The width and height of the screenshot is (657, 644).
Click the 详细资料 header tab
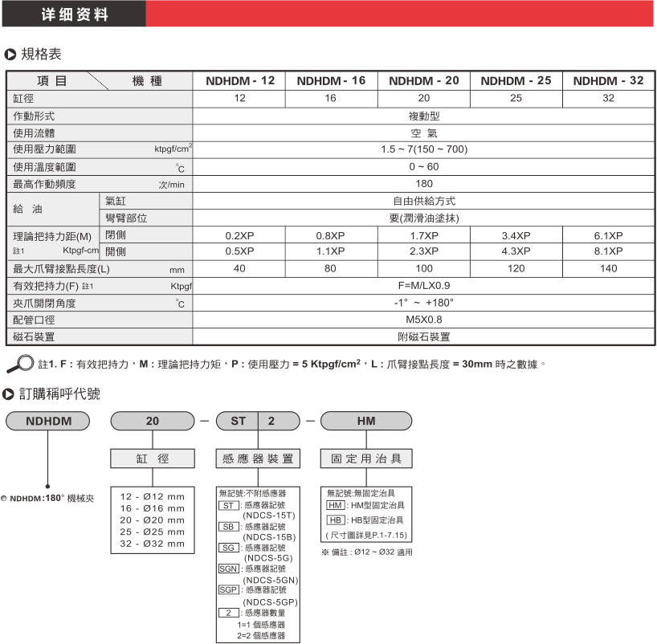point(74,14)
